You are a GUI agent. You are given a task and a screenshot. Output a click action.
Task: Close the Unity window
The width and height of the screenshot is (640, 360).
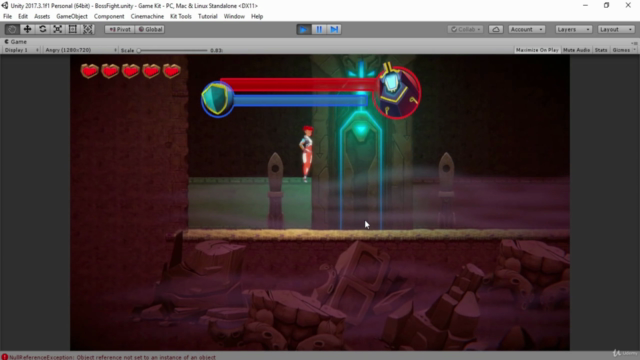[628, 5]
